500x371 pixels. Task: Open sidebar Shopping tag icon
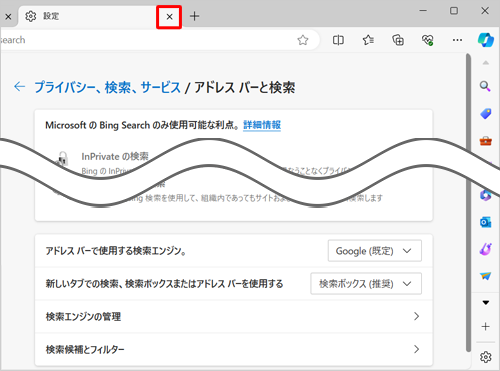pos(486,114)
